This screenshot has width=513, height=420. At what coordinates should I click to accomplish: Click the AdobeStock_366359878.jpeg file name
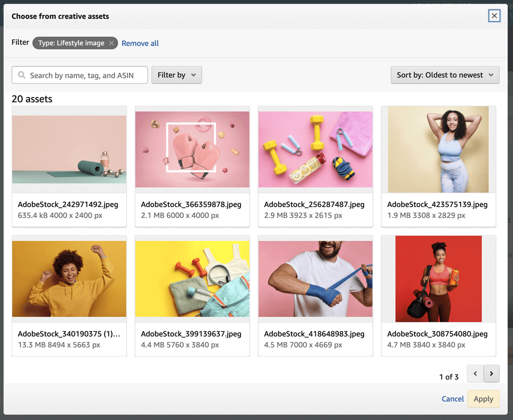tap(191, 204)
